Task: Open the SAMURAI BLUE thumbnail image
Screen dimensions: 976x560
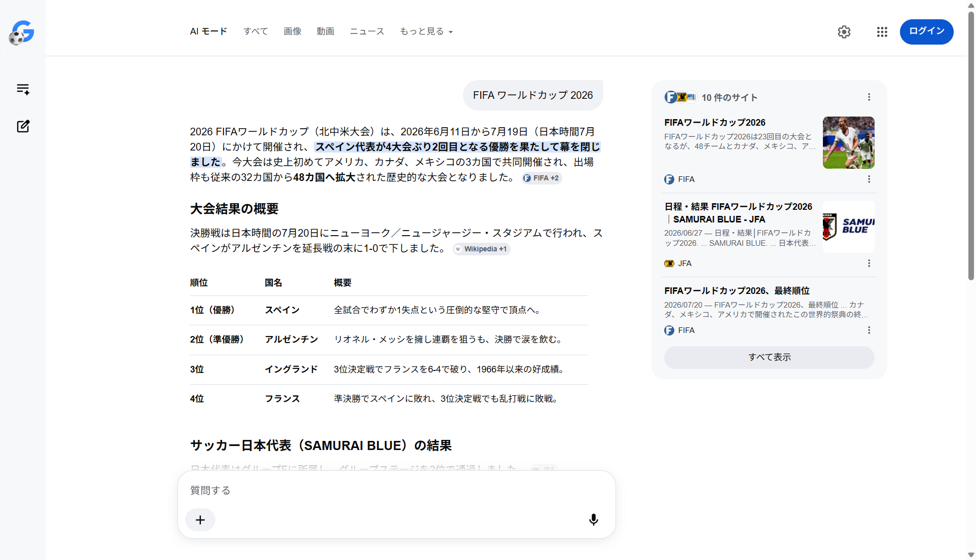Action: pyautogui.click(x=848, y=227)
